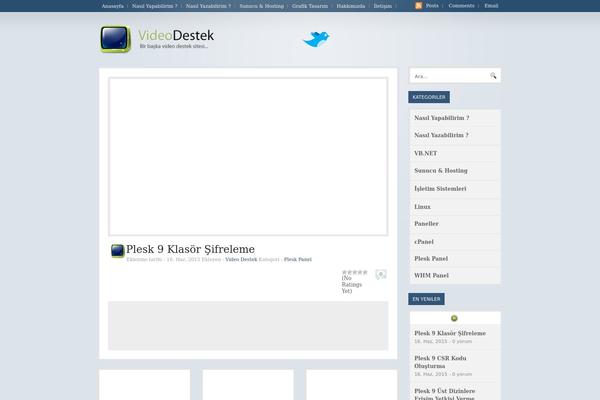
Task: Click the Comments feed link
Action: [x=461, y=6]
